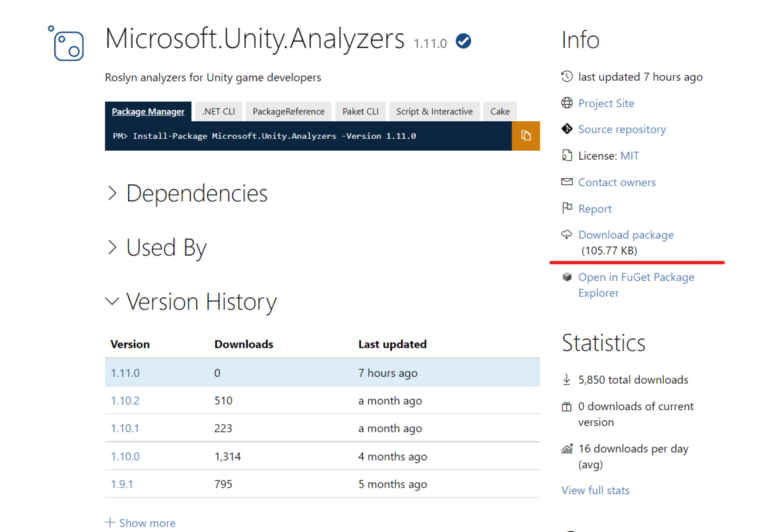Click the git diamond icon beside Source repository
The width and height of the screenshot is (758, 532).
click(567, 129)
